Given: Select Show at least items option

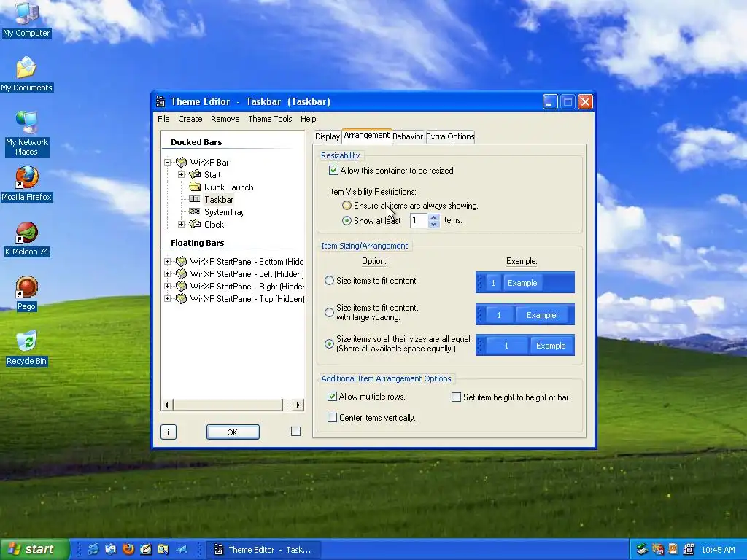Looking at the screenshot, I should point(347,220).
